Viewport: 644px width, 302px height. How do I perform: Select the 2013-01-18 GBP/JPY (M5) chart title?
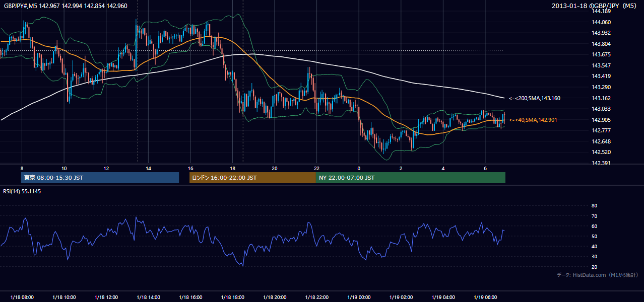click(595, 6)
